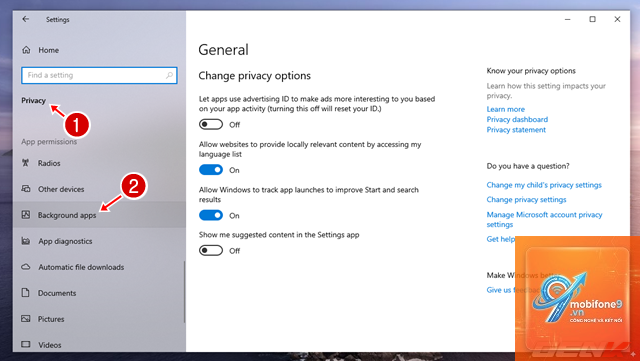The image size is (640, 361).
Task: Open the Privacy statement link
Action: pyautogui.click(x=516, y=129)
